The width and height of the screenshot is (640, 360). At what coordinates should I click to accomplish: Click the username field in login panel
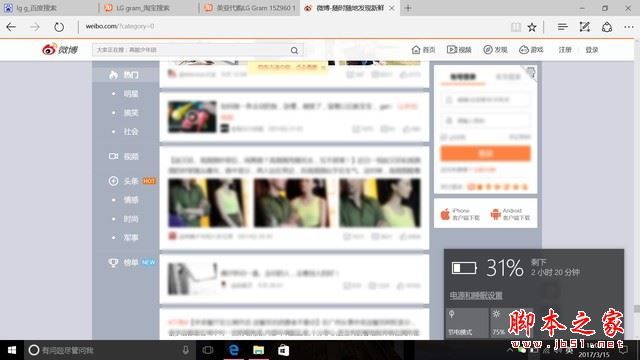click(x=485, y=100)
